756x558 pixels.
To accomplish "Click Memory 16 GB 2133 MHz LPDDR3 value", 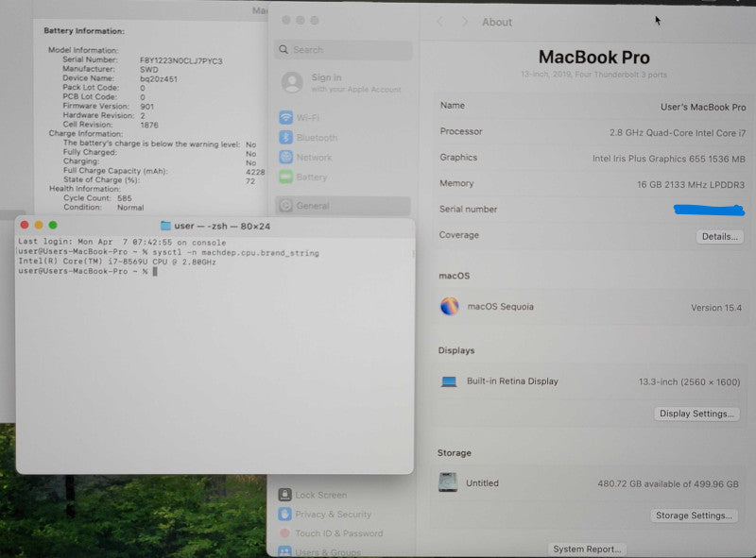I will pos(691,184).
